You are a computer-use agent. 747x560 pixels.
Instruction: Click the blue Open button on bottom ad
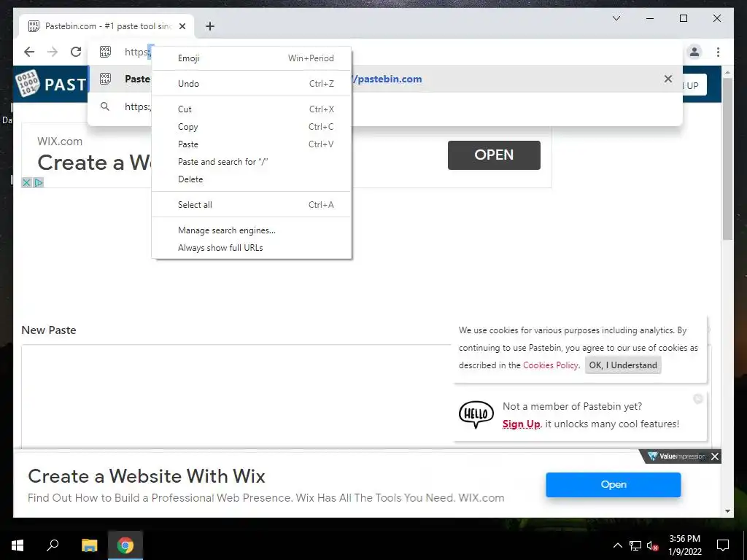[613, 485]
